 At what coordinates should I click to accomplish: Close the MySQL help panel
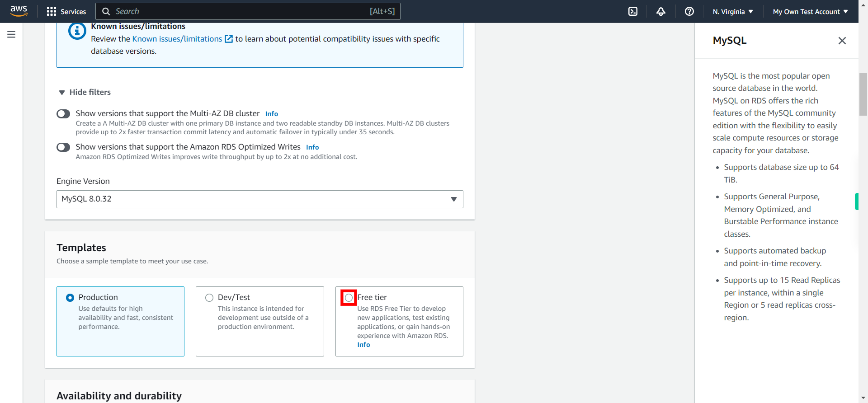click(842, 41)
